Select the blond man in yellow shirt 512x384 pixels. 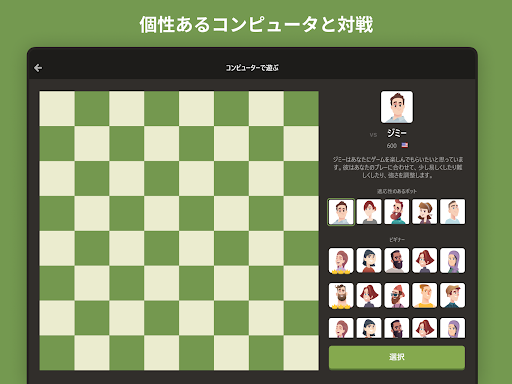[424, 296]
